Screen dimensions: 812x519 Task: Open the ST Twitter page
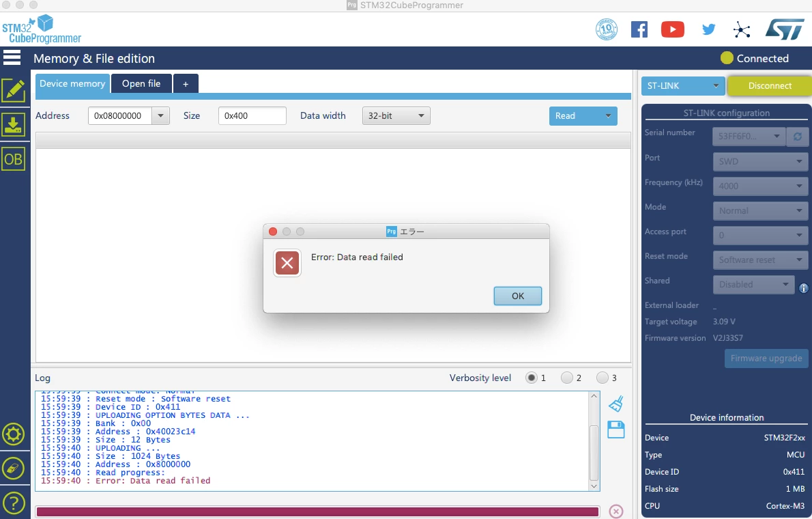click(708, 29)
